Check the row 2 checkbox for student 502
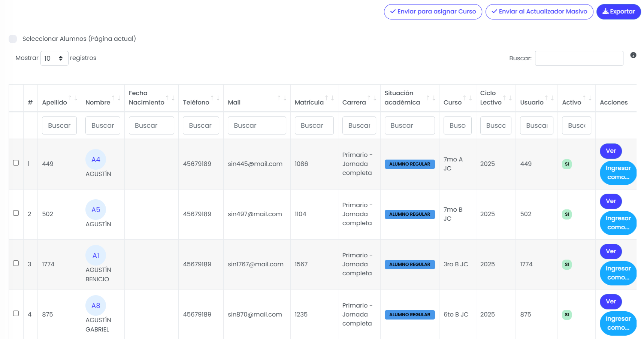The width and height of the screenshot is (644, 339). click(16, 213)
